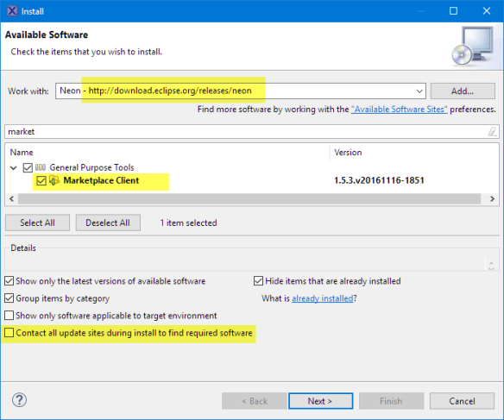Toggle Group items by category checkbox
Screen dimensions: 504x420
point(9,298)
